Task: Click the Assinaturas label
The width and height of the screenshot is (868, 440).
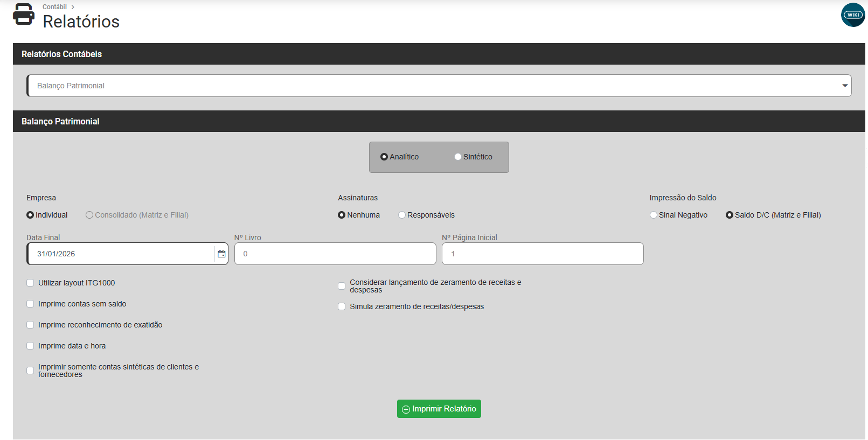Action: [358, 198]
